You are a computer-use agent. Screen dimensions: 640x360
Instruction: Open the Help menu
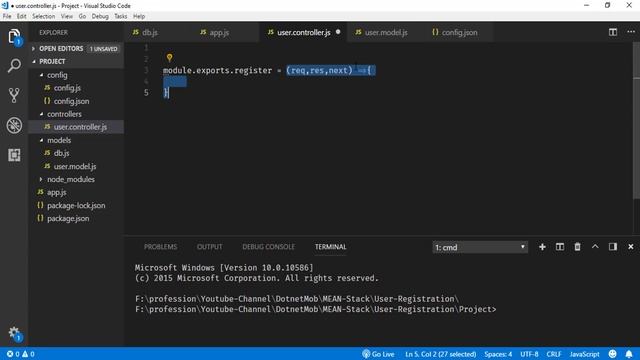139,16
